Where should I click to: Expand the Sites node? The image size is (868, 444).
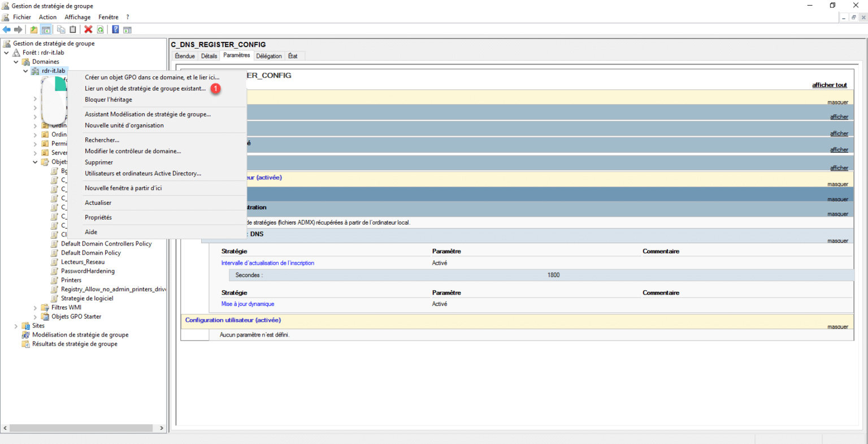[16, 326]
